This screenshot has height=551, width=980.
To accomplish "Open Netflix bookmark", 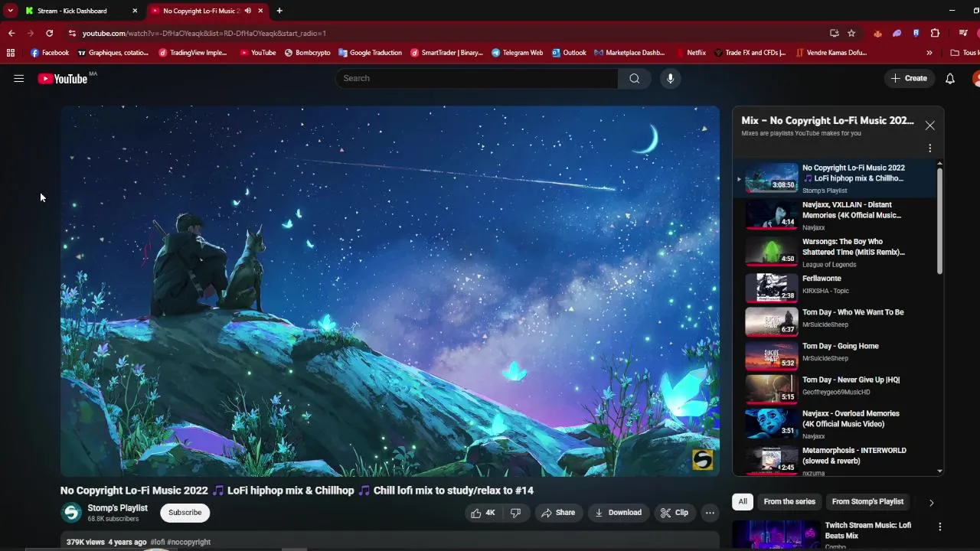I will click(691, 53).
